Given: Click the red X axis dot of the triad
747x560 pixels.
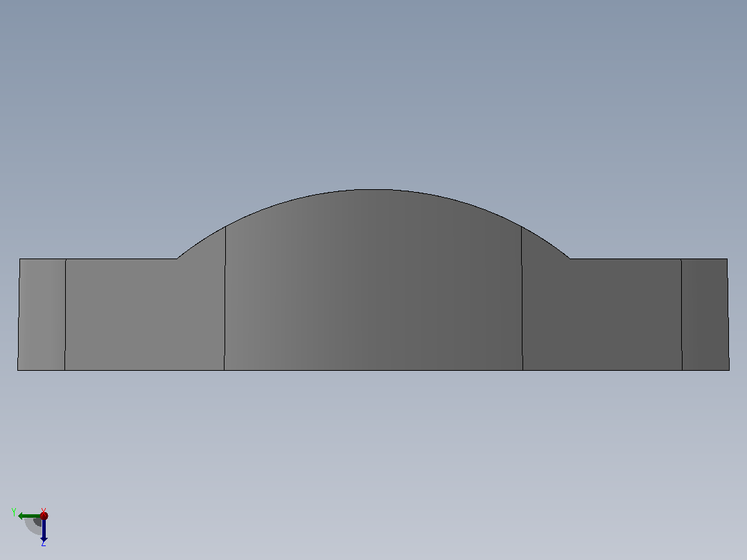Looking at the screenshot, I should click(44, 516).
